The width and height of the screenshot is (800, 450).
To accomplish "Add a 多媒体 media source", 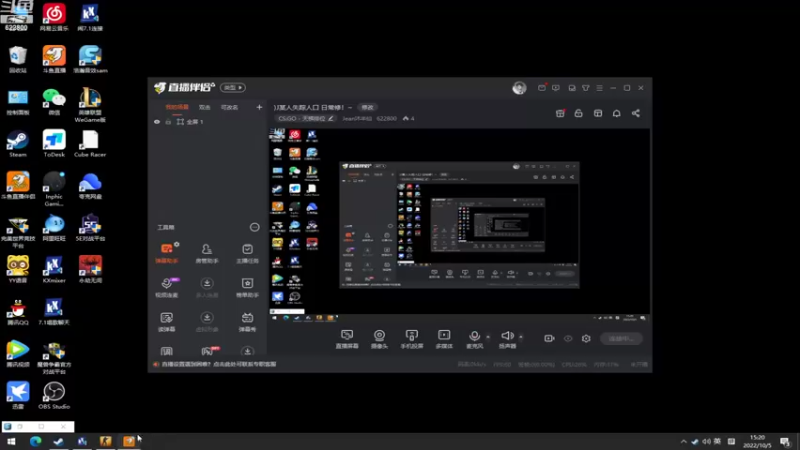I will [444, 339].
